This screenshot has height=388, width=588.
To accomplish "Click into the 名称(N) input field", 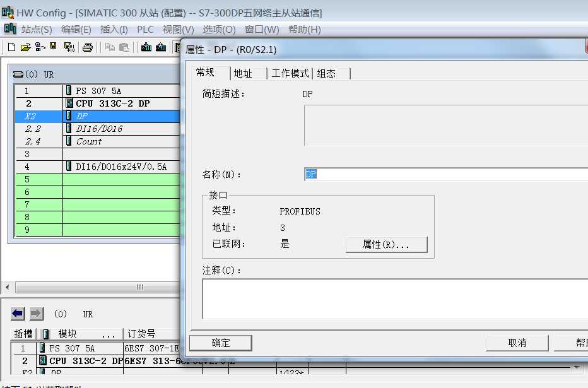I will pos(446,174).
